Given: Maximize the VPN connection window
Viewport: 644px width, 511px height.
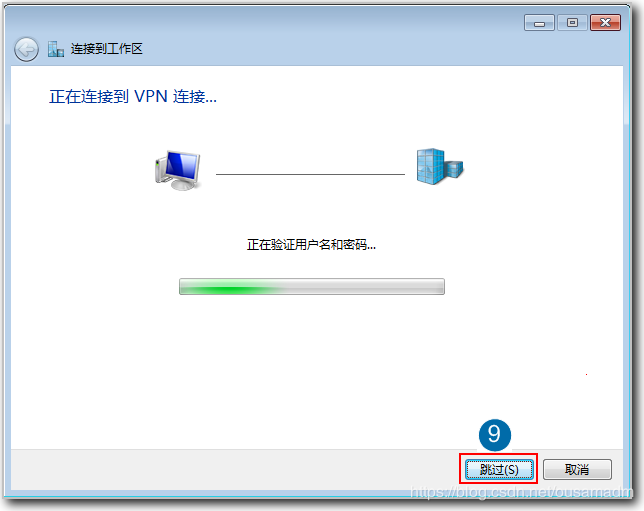Looking at the screenshot, I should click(572, 23).
